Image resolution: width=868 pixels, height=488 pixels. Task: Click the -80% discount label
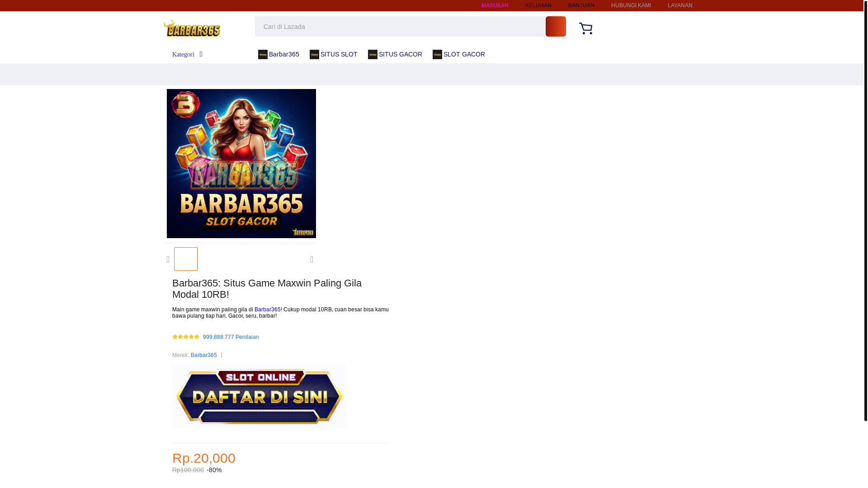pyautogui.click(x=214, y=470)
